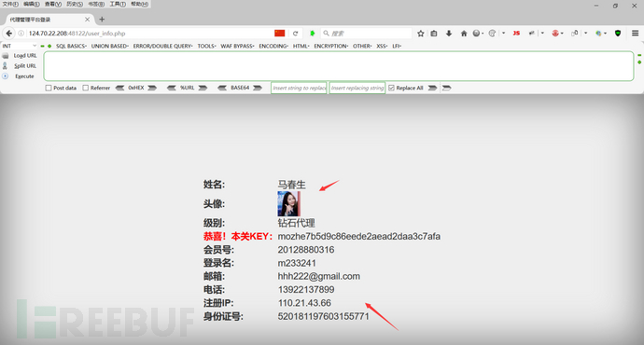Go back with the browser back arrow
The height and width of the screenshot is (345, 644).
(9, 34)
